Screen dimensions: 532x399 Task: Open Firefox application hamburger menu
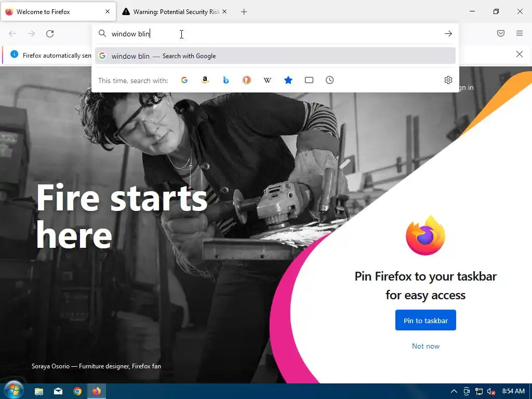tap(520, 33)
